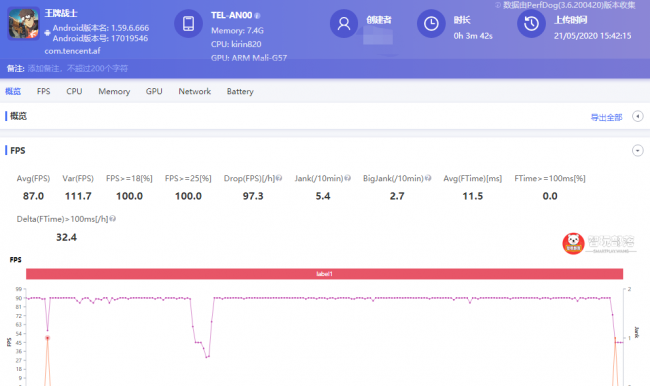Click the duration 0h 3m 42s

coord(473,36)
